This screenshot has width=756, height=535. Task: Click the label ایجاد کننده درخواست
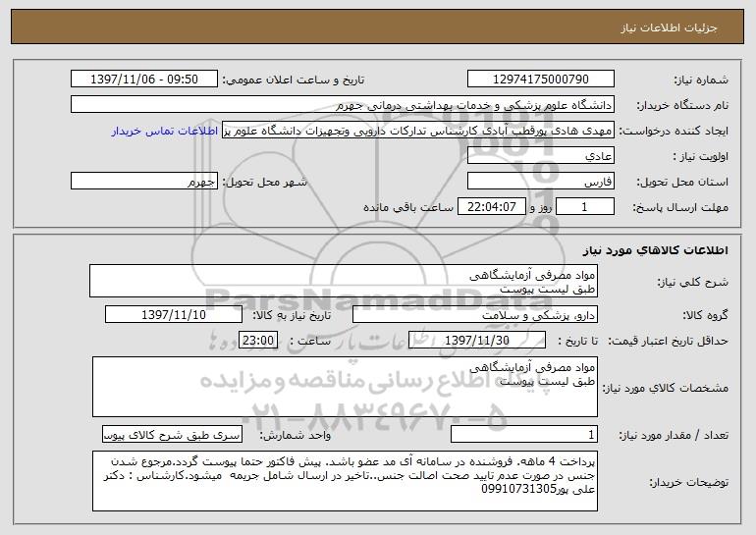click(x=674, y=132)
